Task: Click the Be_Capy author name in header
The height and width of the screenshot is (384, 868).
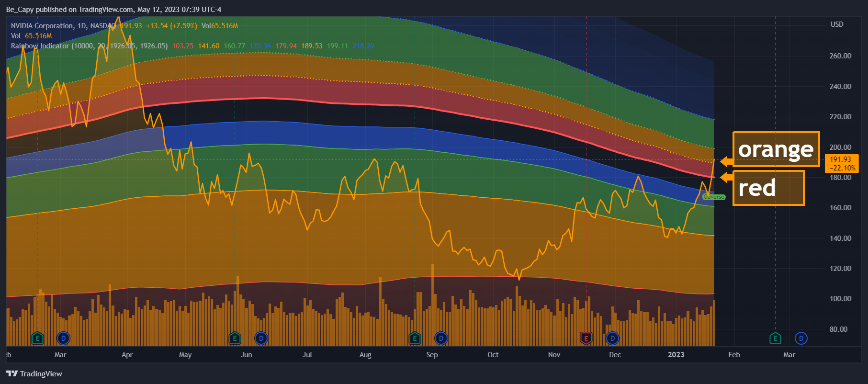Action: (x=20, y=10)
